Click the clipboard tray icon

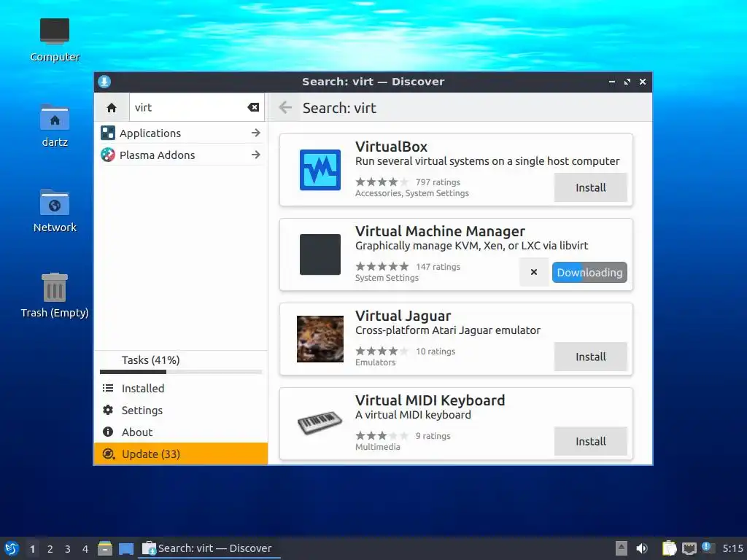pos(669,548)
